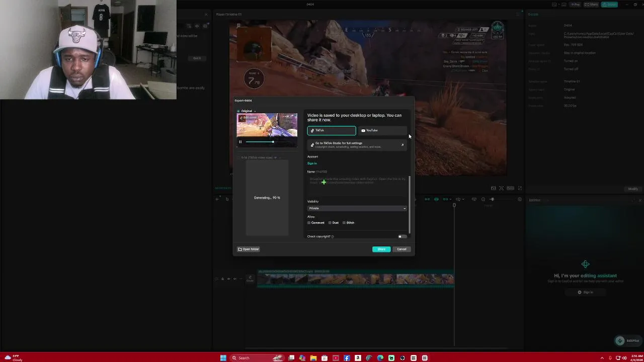Switch to the YouTube share tab
The height and width of the screenshot is (362, 644).
(382, 131)
